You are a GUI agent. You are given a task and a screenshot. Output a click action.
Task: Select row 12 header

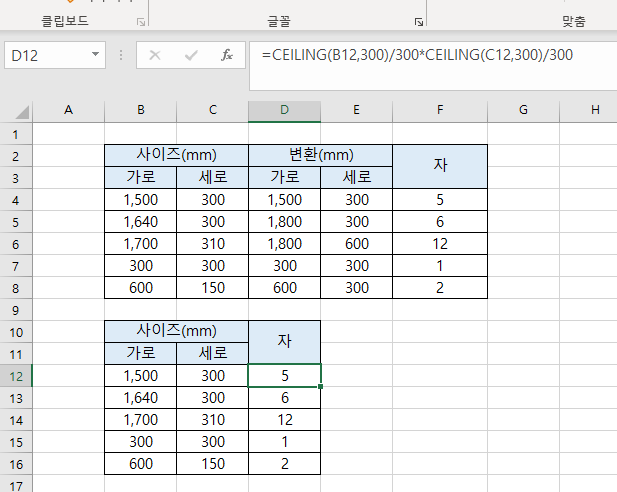pos(16,376)
